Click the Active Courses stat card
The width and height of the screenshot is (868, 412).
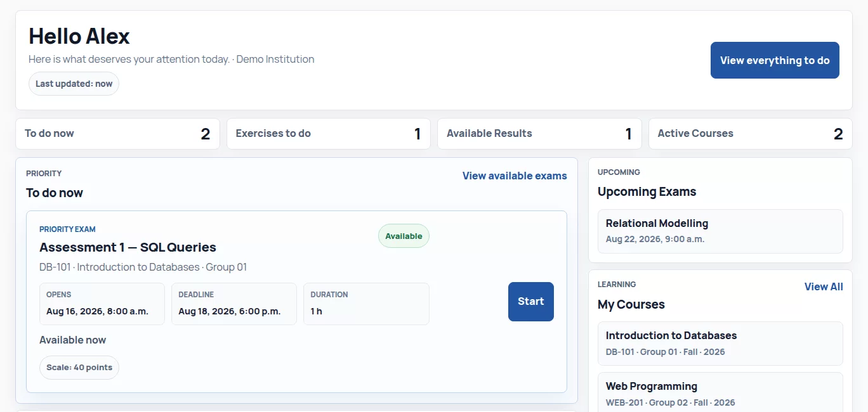click(x=751, y=134)
